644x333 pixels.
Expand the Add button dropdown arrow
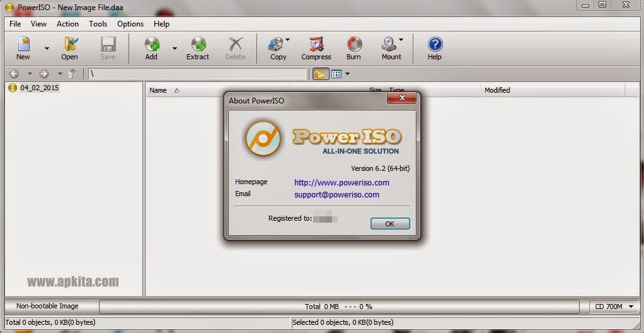175,49
